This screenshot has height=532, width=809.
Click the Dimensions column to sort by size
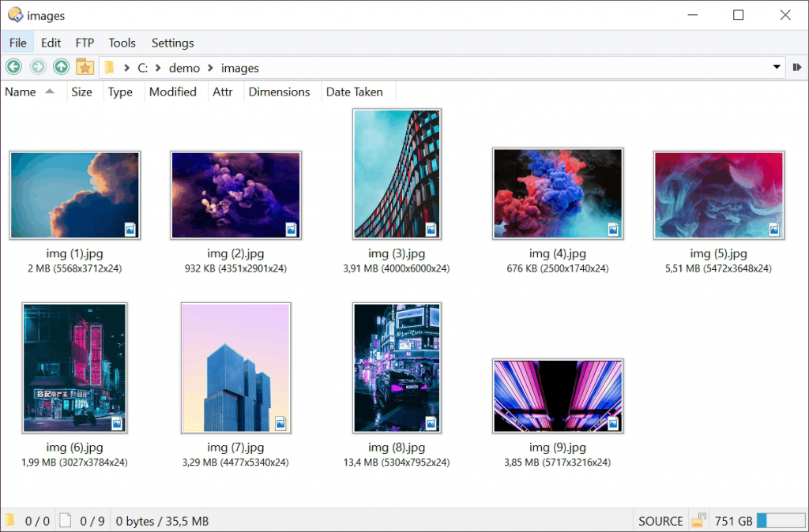pos(280,92)
